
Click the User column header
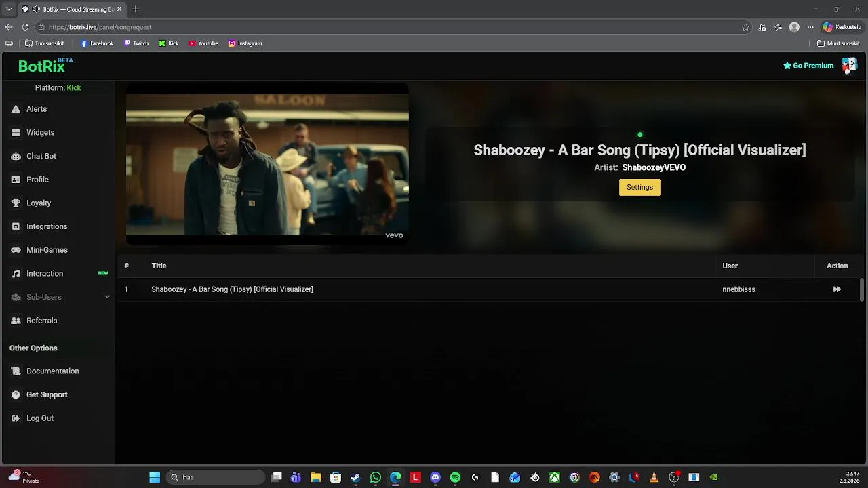730,266
